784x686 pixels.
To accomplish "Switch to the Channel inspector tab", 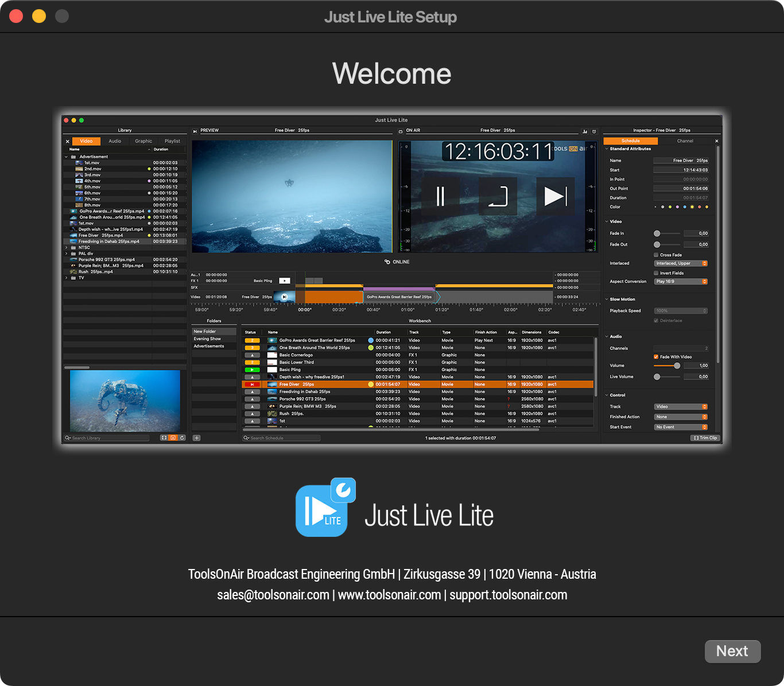I will pyautogui.click(x=685, y=141).
